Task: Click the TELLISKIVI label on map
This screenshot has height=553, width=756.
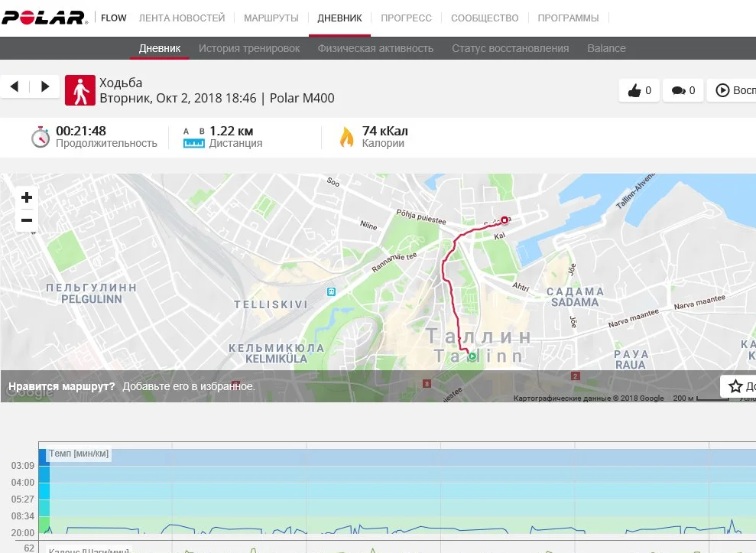Action: point(271,304)
